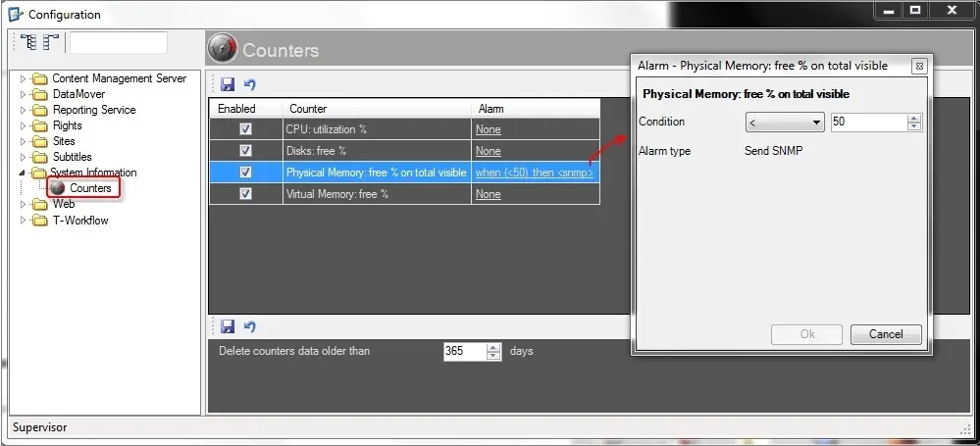Expand the T-Workflow tree node
This screenshot has height=446, width=980.
24,221
